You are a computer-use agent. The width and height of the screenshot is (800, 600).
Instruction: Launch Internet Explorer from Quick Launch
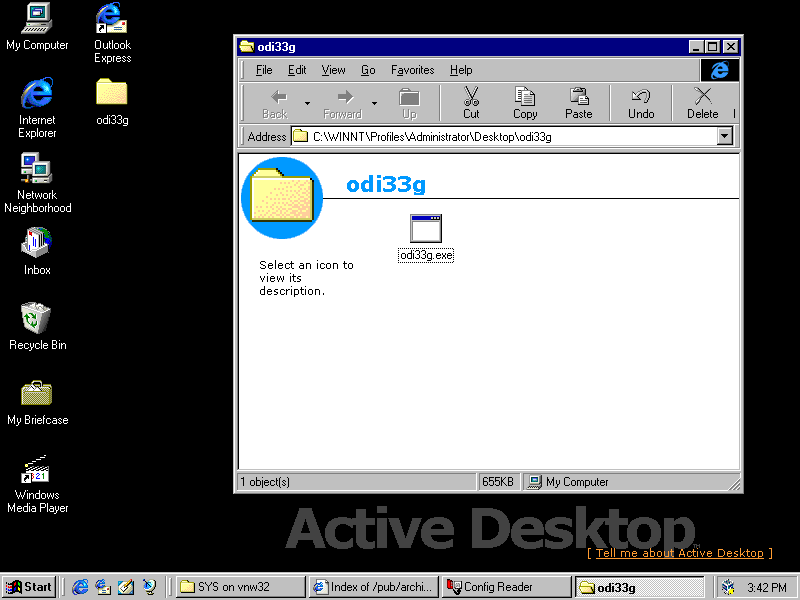[80, 587]
